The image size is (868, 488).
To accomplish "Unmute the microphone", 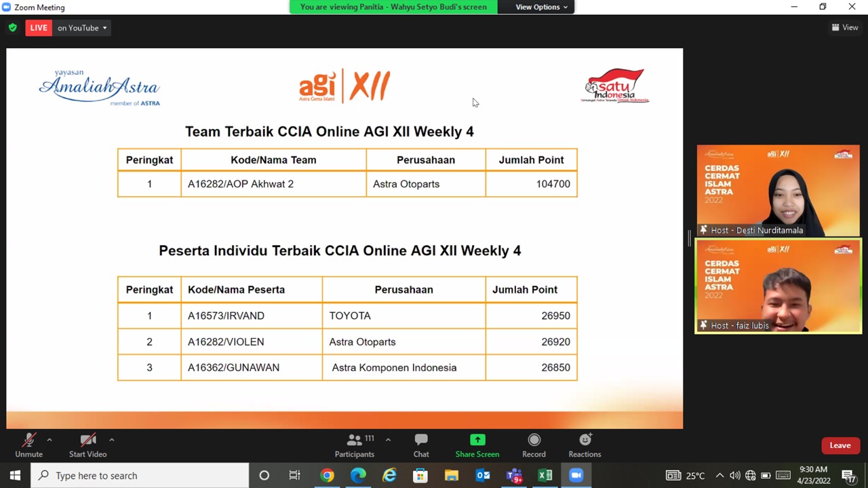I will (28, 445).
